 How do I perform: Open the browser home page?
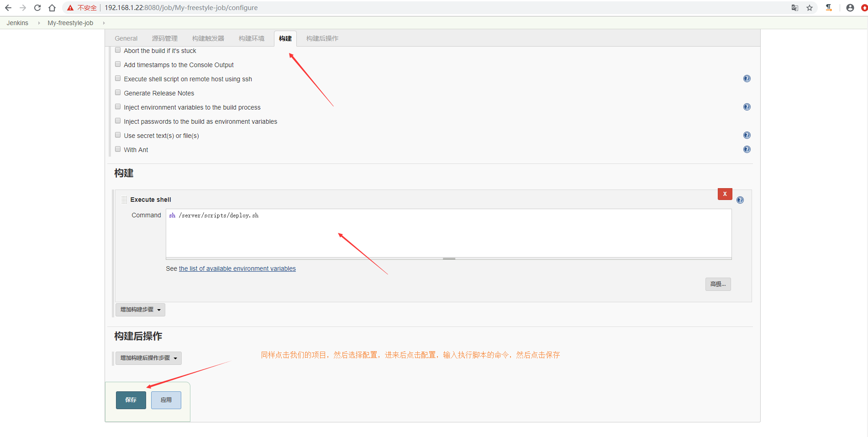52,8
